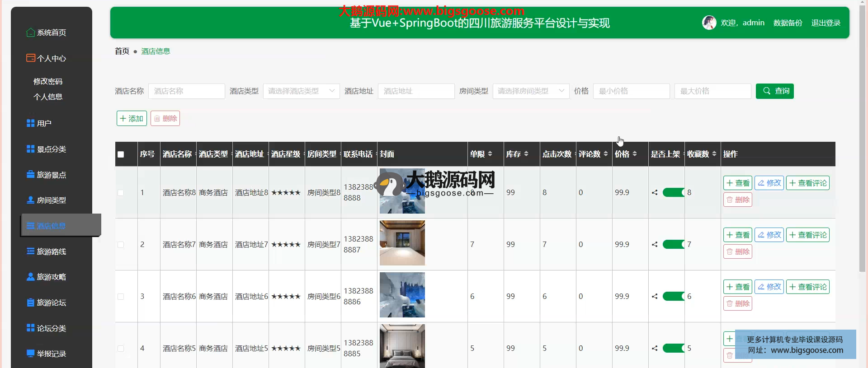Open the 酒店类型 dropdown filter
Image resolution: width=868 pixels, height=368 pixels.
point(301,91)
